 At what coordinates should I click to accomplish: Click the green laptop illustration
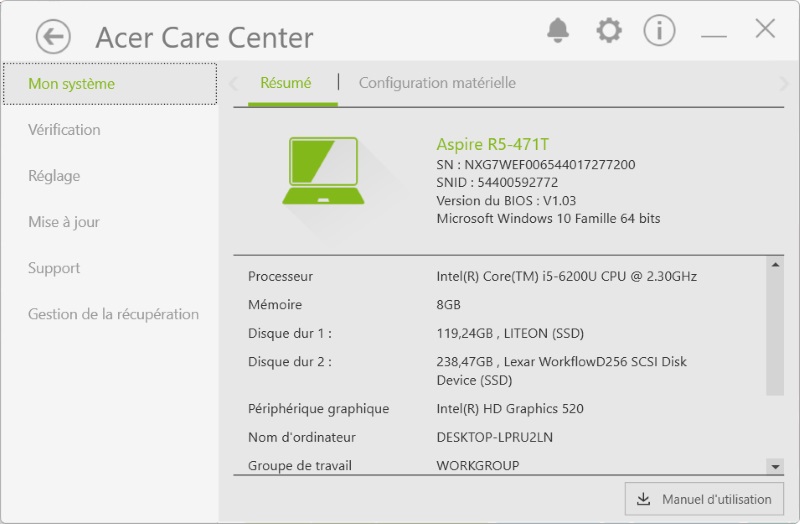pyautogui.click(x=323, y=171)
